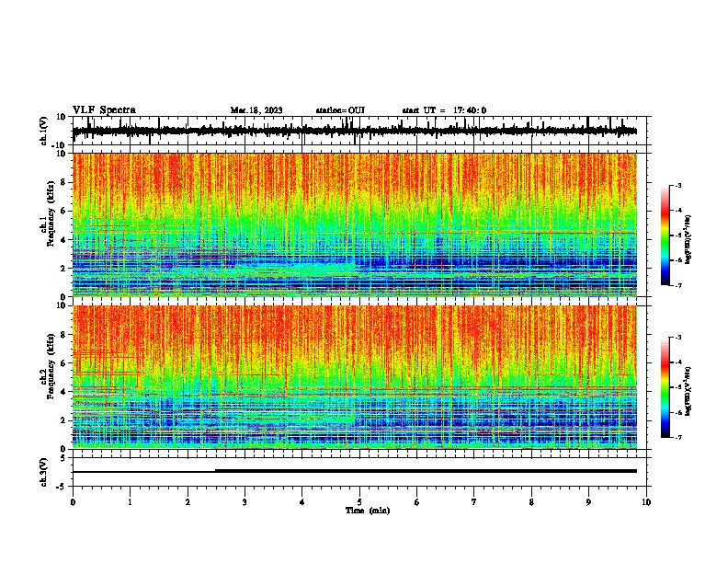Click the ch.2 frequency tick label "6"
Screen dimensions: 728x563
[x=63, y=362]
